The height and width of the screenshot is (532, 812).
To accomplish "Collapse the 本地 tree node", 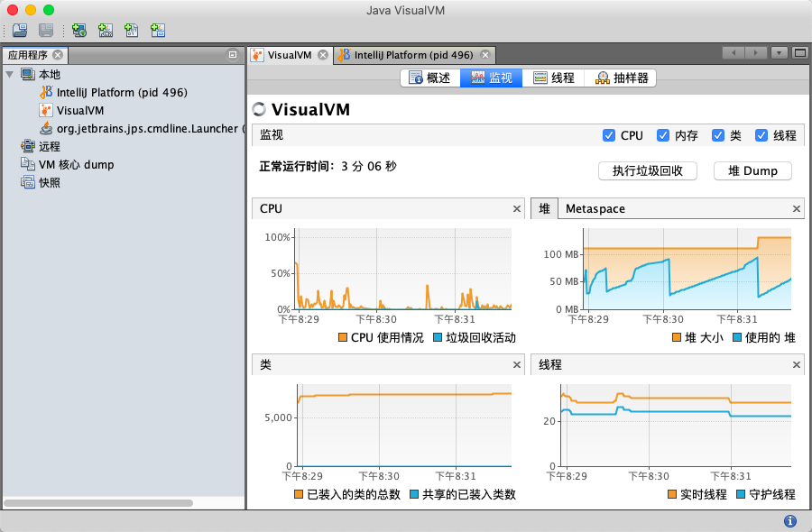I will pyautogui.click(x=10, y=74).
